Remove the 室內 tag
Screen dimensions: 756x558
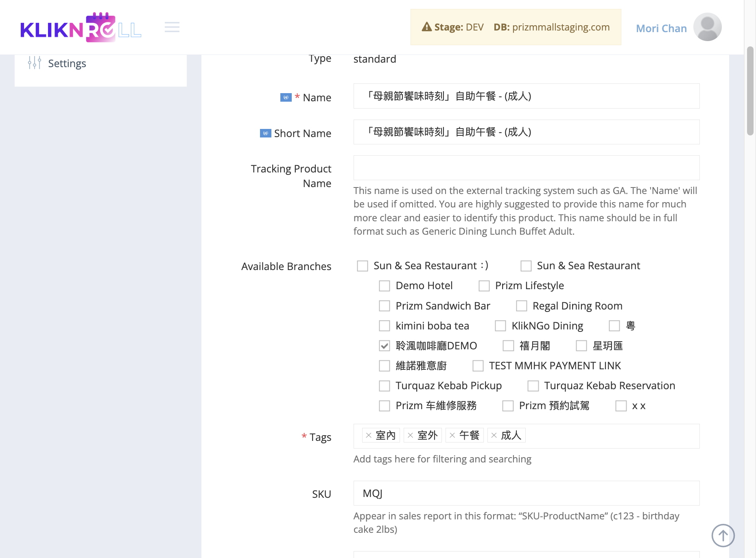click(369, 436)
